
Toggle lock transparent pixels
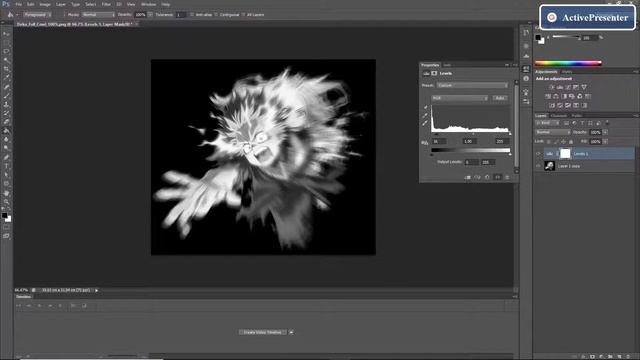point(549,142)
